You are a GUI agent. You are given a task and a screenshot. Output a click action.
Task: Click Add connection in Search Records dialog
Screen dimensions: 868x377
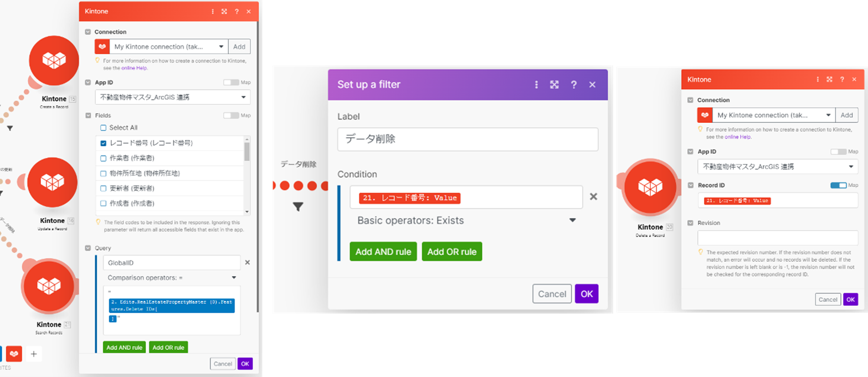239,47
